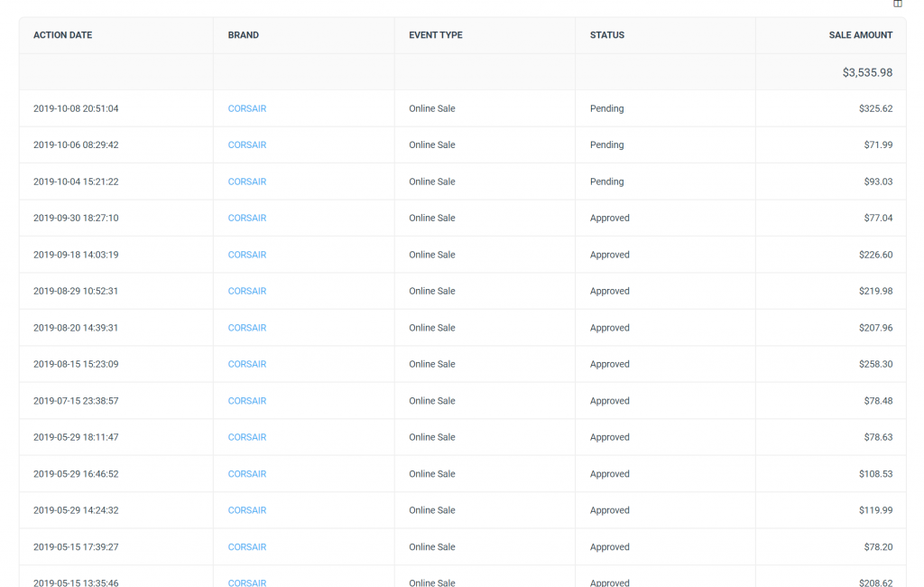Select the date 2019-08-15 15:23:09
The image size is (924, 587).
(76, 365)
